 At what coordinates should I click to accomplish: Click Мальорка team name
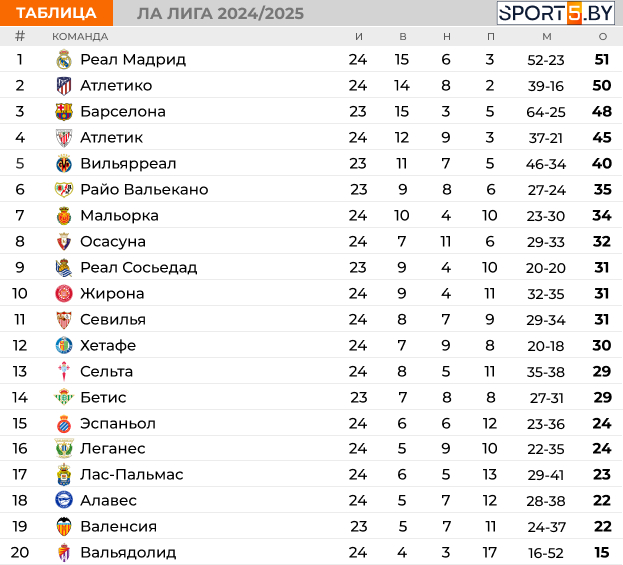pos(119,216)
